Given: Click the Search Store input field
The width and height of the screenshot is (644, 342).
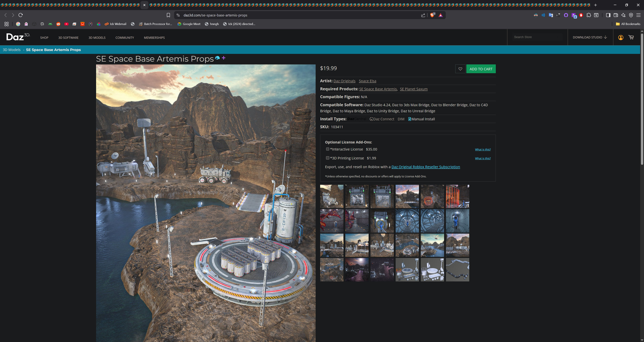Looking at the screenshot, I should (x=538, y=37).
